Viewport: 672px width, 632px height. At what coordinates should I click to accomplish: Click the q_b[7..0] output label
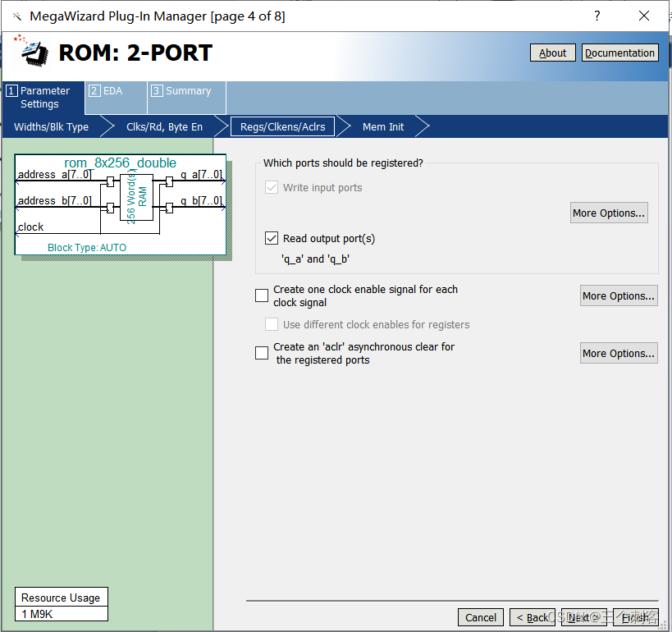point(201,200)
